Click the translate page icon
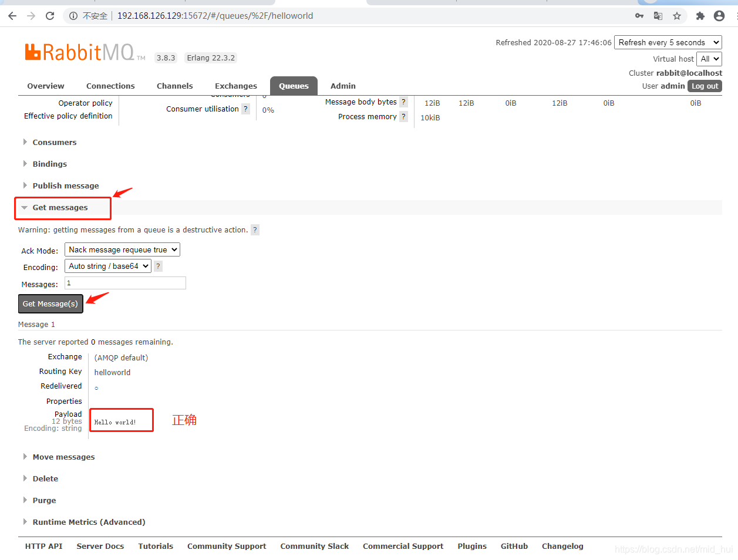Image resolution: width=738 pixels, height=560 pixels. coord(658,16)
